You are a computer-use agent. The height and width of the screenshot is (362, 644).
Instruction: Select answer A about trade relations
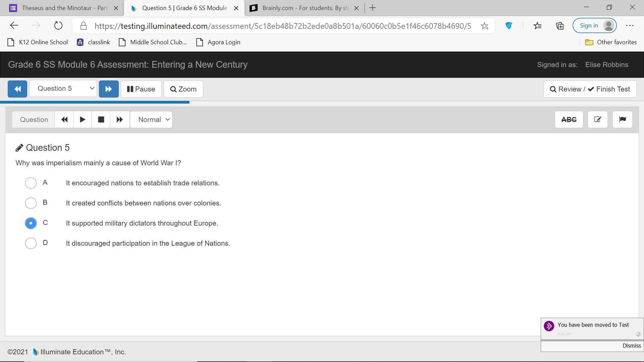[31, 183]
